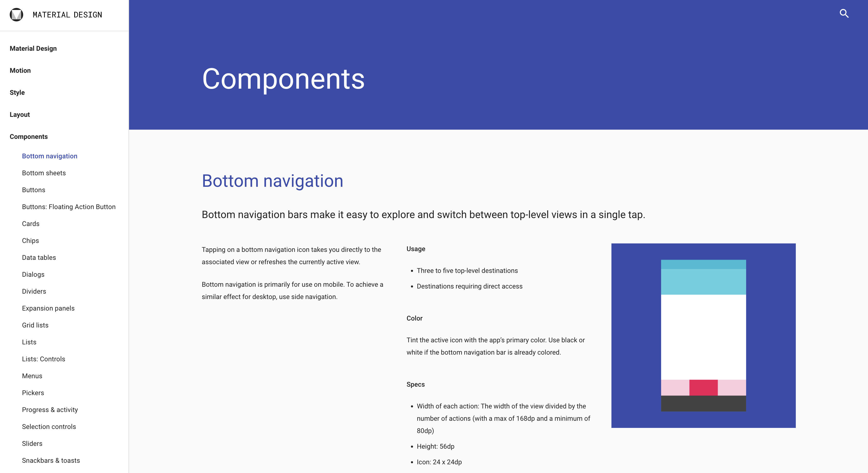Click the Material Design top menu item
The width and height of the screenshot is (868, 473).
click(x=33, y=48)
